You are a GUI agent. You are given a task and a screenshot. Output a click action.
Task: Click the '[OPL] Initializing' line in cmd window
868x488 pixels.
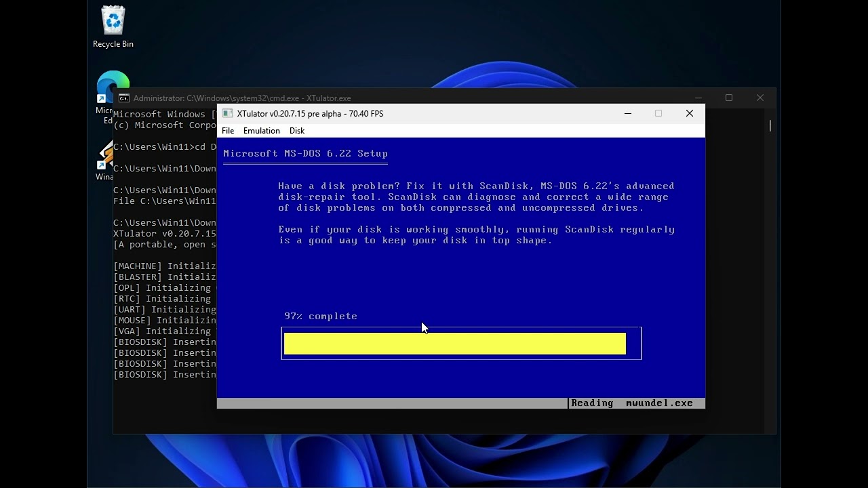pyautogui.click(x=162, y=288)
